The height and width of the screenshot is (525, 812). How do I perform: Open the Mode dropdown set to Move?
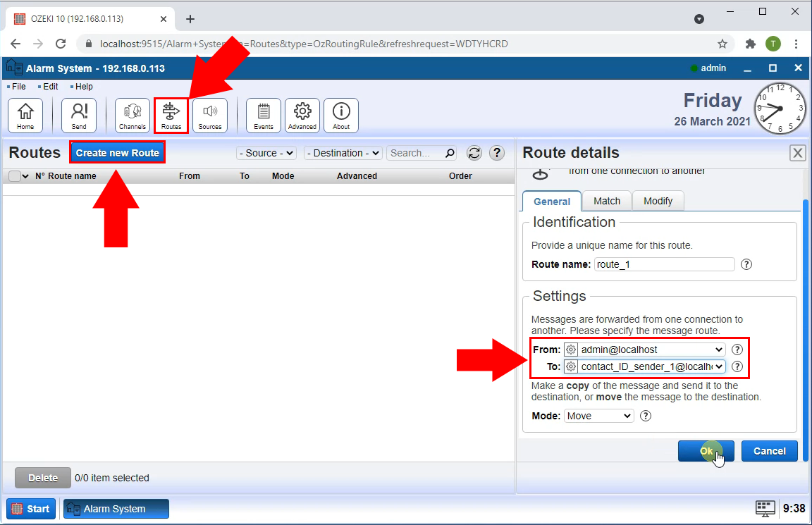pyautogui.click(x=598, y=416)
